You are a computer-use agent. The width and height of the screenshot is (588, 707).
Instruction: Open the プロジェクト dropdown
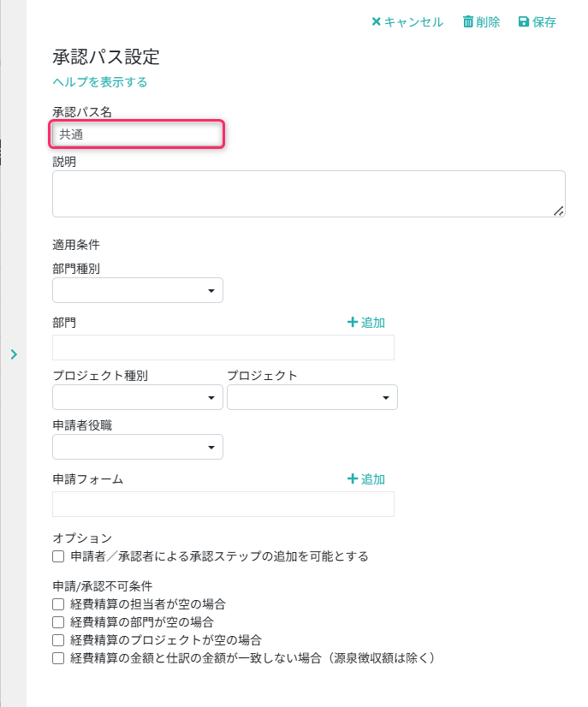tap(312, 398)
